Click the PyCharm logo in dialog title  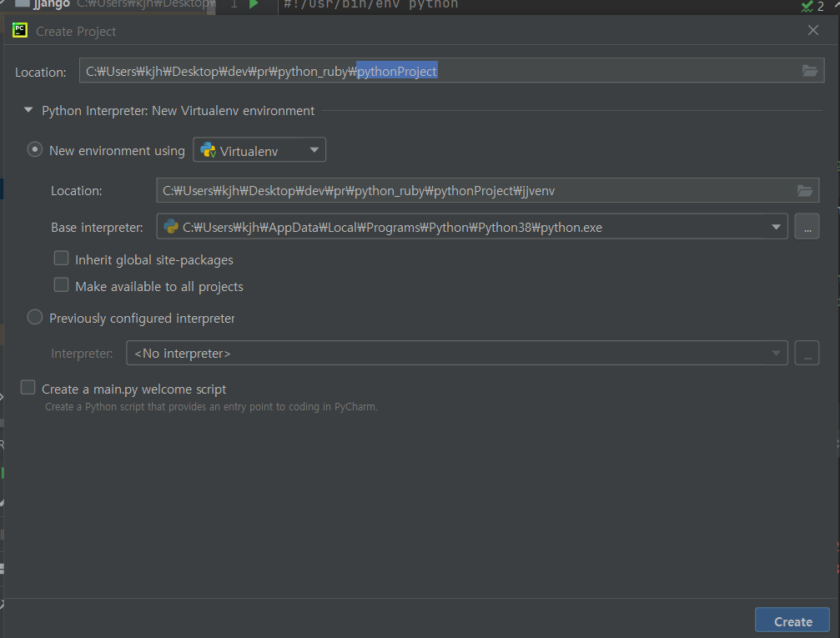20,31
